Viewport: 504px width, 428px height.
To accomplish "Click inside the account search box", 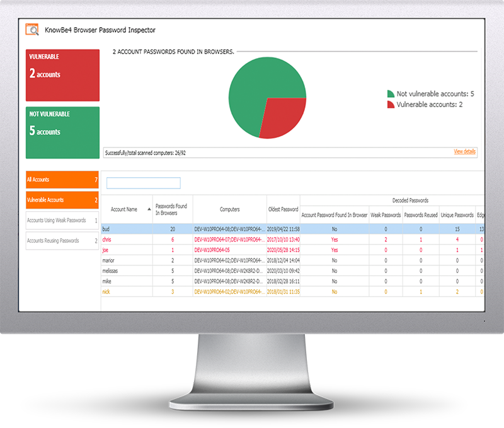I will pos(143,183).
